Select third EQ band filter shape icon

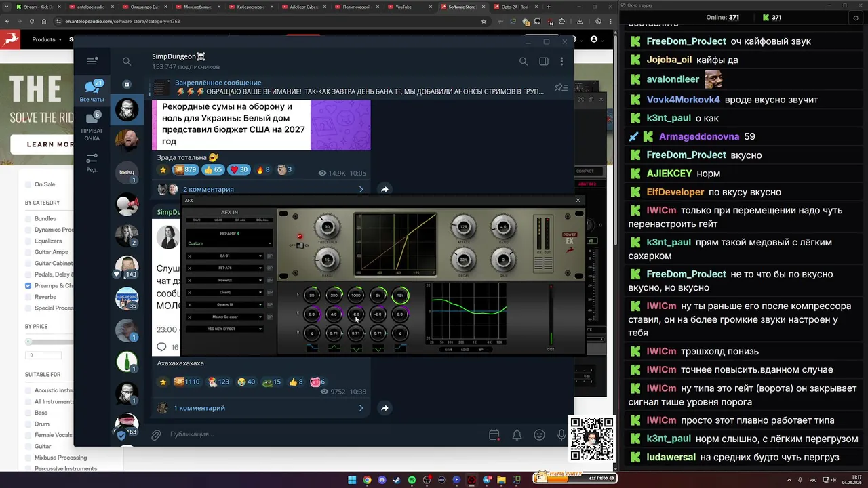click(356, 348)
